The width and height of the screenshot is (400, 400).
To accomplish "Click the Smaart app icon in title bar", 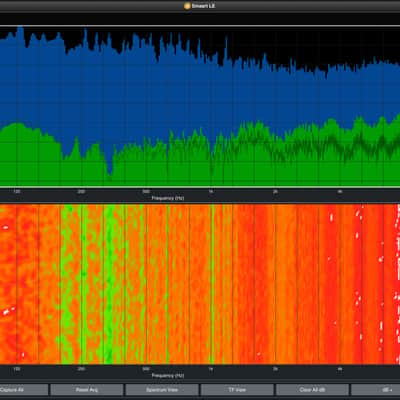I will tap(187, 6).
